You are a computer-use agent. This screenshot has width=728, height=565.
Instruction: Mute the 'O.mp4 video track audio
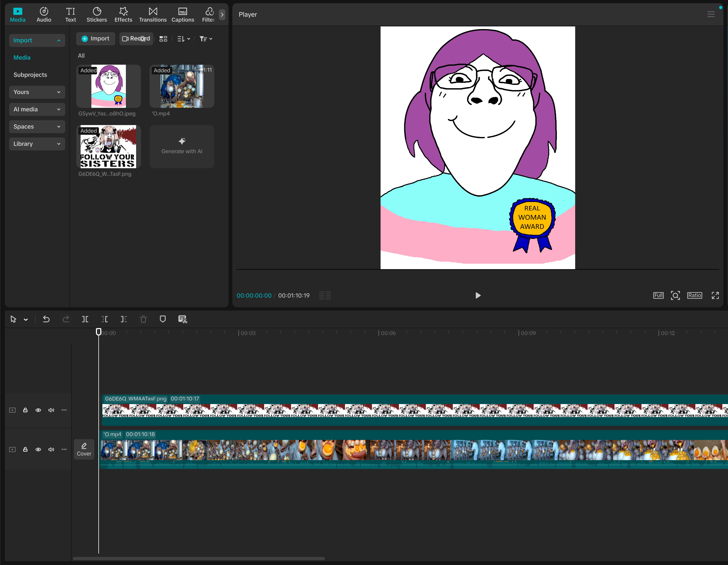pos(51,450)
